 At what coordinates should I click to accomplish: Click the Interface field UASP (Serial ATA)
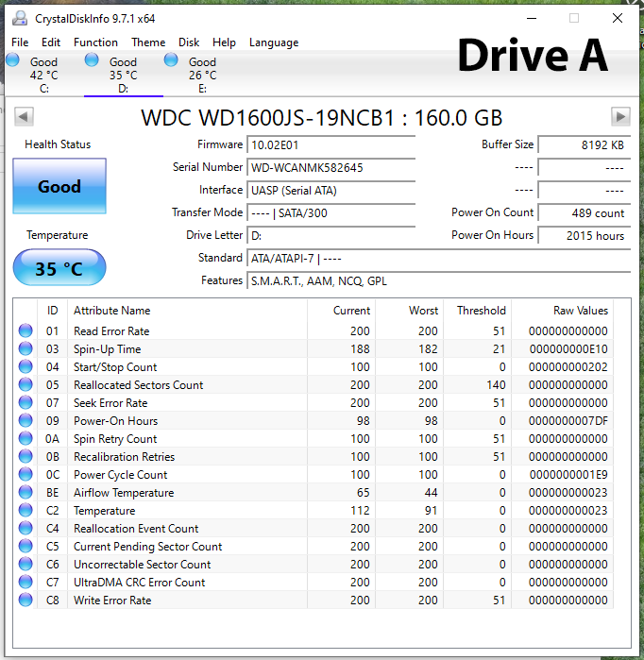click(330, 191)
